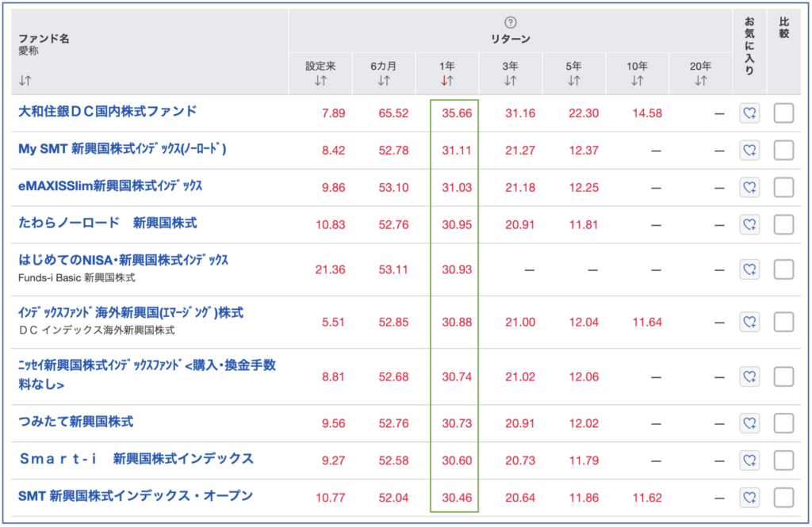Favorite the つみたて新興国株式 fund
The width and height of the screenshot is (812, 527).
coord(749,423)
